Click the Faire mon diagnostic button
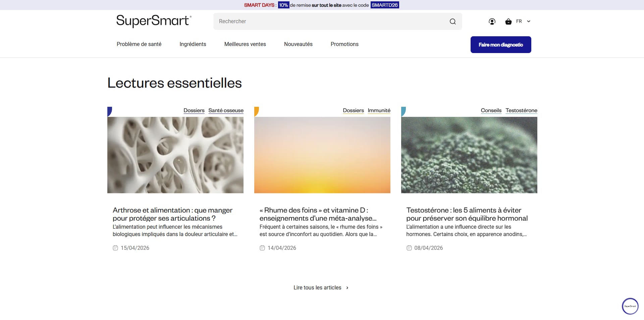This screenshot has height=320, width=644. pyautogui.click(x=501, y=45)
